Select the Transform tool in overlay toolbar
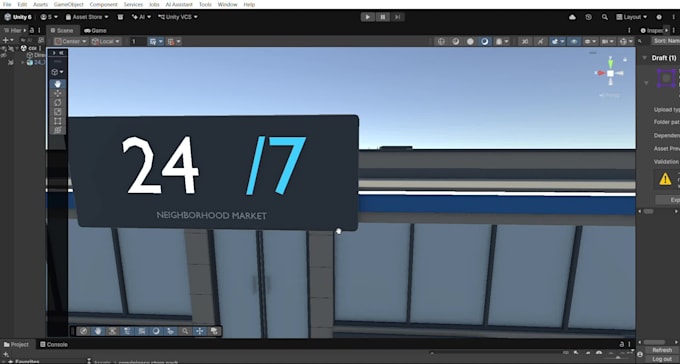Screen dimensions: 680x364 pyautogui.click(x=58, y=130)
